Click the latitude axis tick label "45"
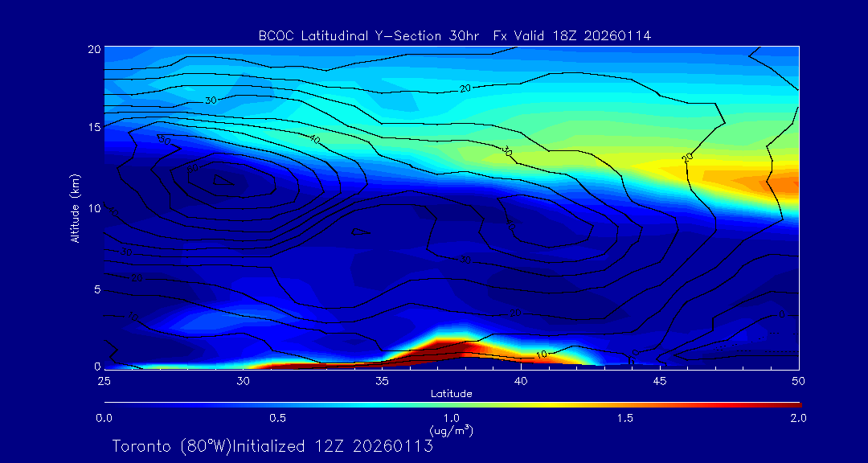This screenshot has height=463, width=868. coord(660,381)
